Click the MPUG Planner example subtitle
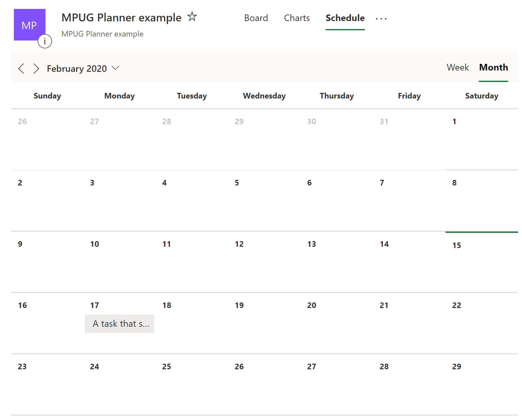 tap(102, 34)
